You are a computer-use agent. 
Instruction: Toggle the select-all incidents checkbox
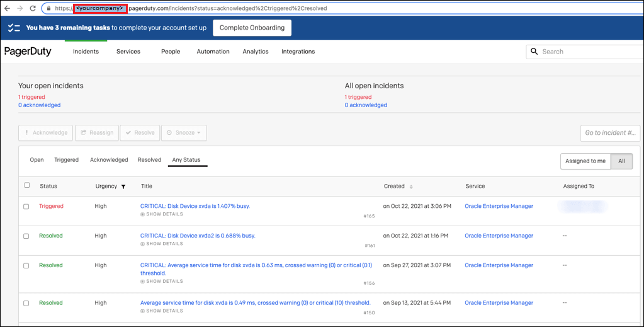coord(27,185)
